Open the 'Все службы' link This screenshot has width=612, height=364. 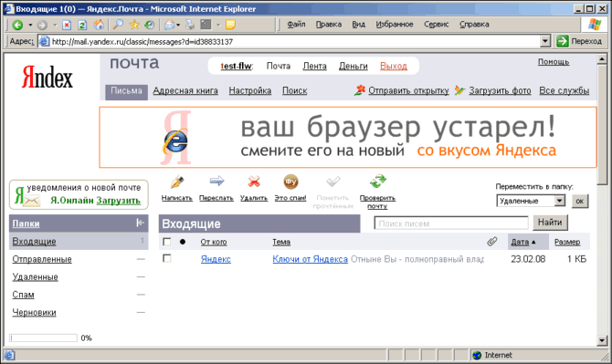(564, 91)
